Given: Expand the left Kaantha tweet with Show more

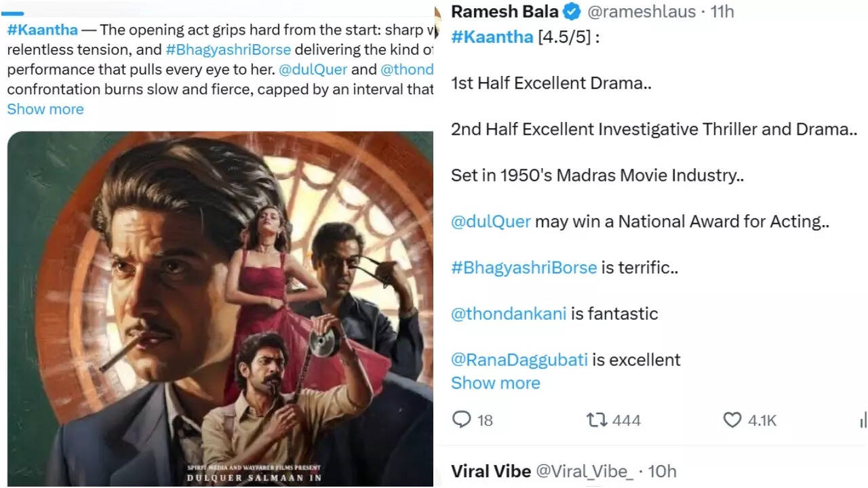Looking at the screenshot, I should coord(45,109).
